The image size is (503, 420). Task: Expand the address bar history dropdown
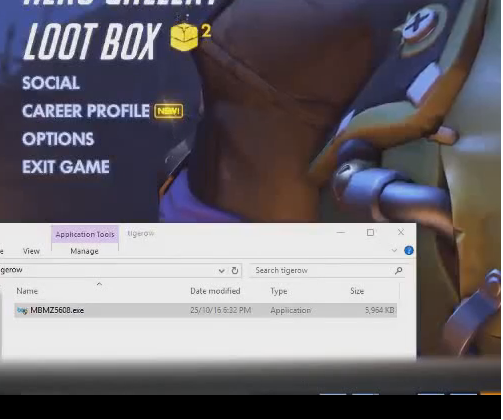221,271
